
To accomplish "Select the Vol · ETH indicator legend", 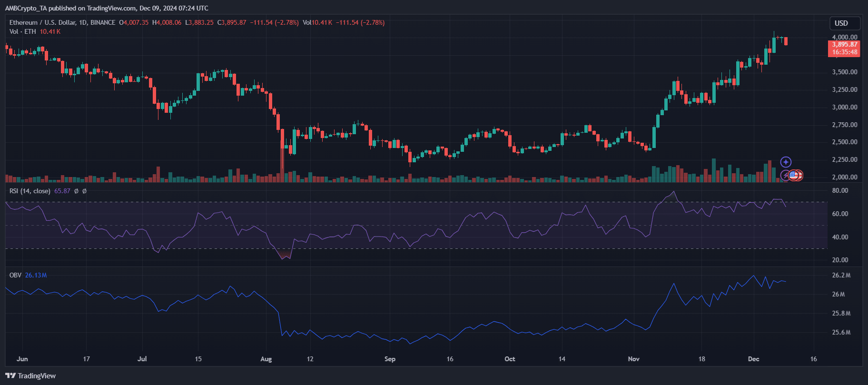I will coord(22,31).
